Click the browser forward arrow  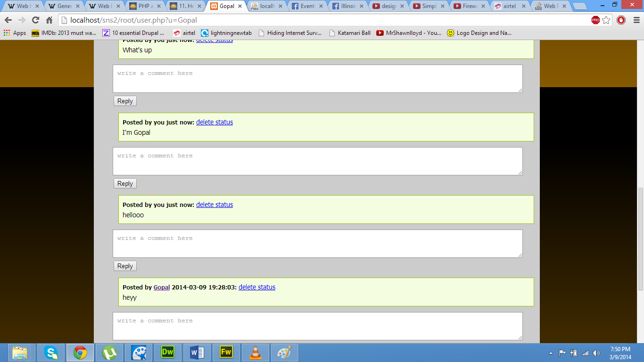pos(22,20)
